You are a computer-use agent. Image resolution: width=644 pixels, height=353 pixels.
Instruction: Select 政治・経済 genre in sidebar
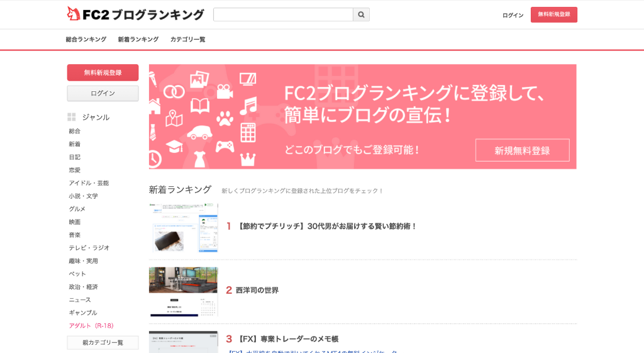(x=84, y=287)
